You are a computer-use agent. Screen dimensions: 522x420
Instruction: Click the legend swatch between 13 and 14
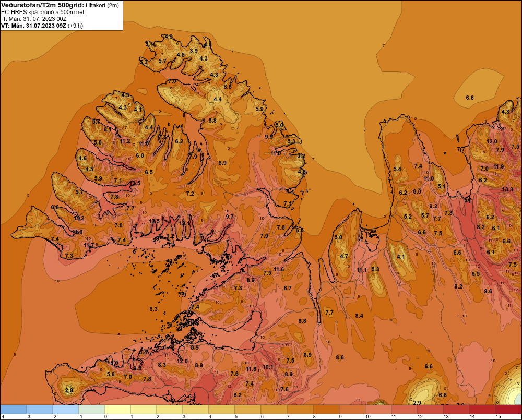pos(456,410)
